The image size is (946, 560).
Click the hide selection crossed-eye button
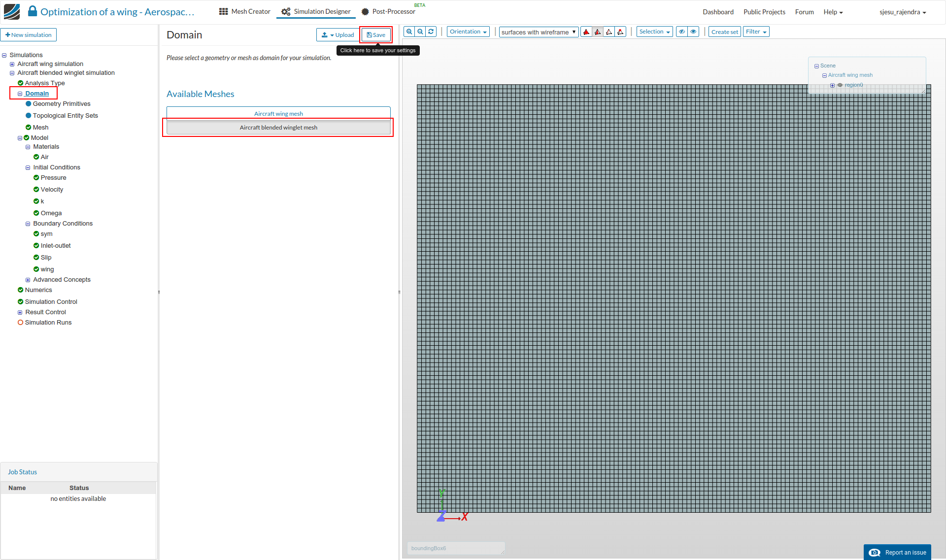682,32
